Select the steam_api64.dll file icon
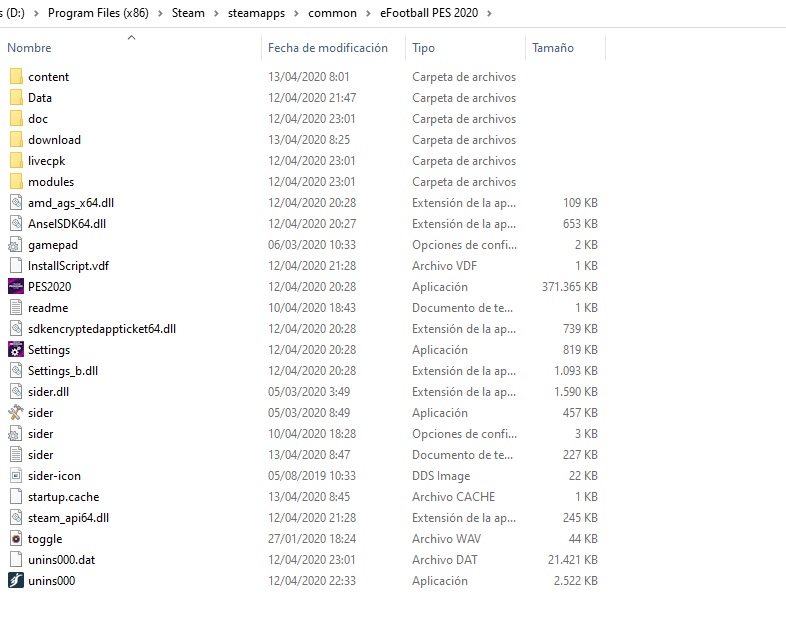 pyautogui.click(x=16, y=518)
